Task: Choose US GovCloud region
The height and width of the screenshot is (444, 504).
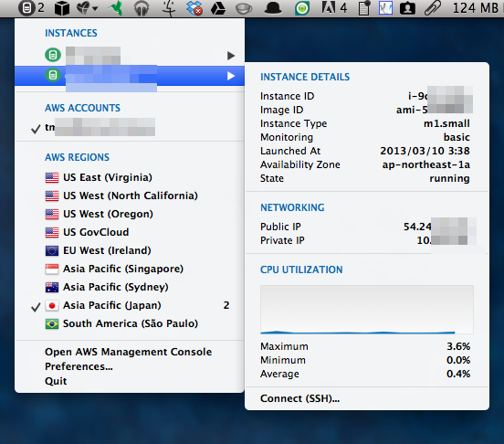Action: [x=130, y=232]
